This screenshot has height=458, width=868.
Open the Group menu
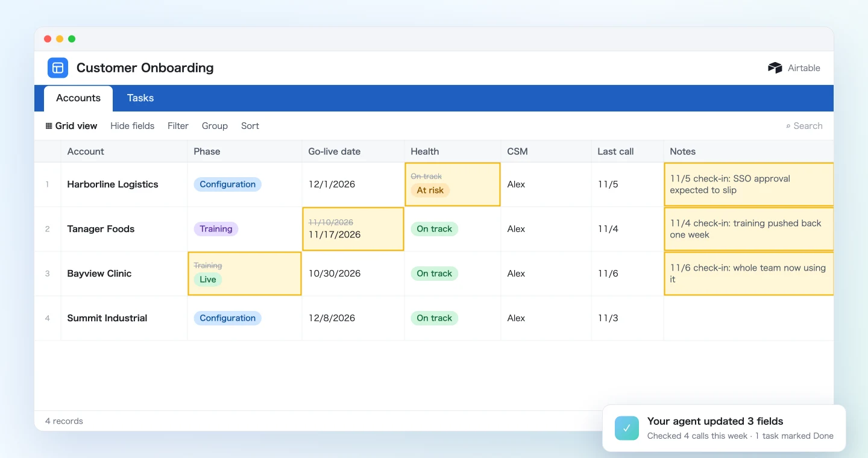point(215,126)
